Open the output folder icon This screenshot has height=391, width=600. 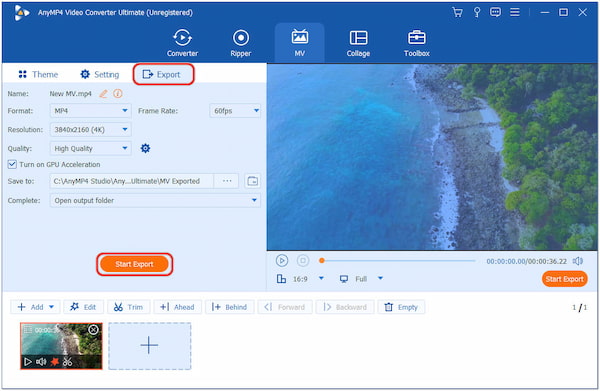(x=253, y=181)
